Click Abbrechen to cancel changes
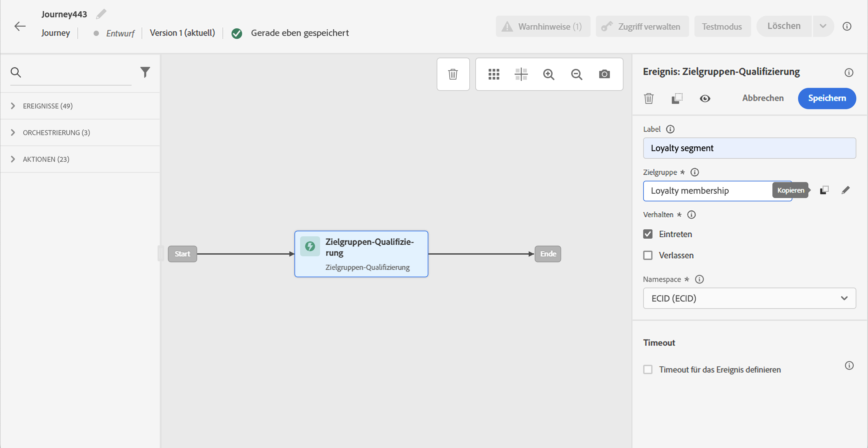This screenshot has height=448, width=868. click(x=762, y=98)
